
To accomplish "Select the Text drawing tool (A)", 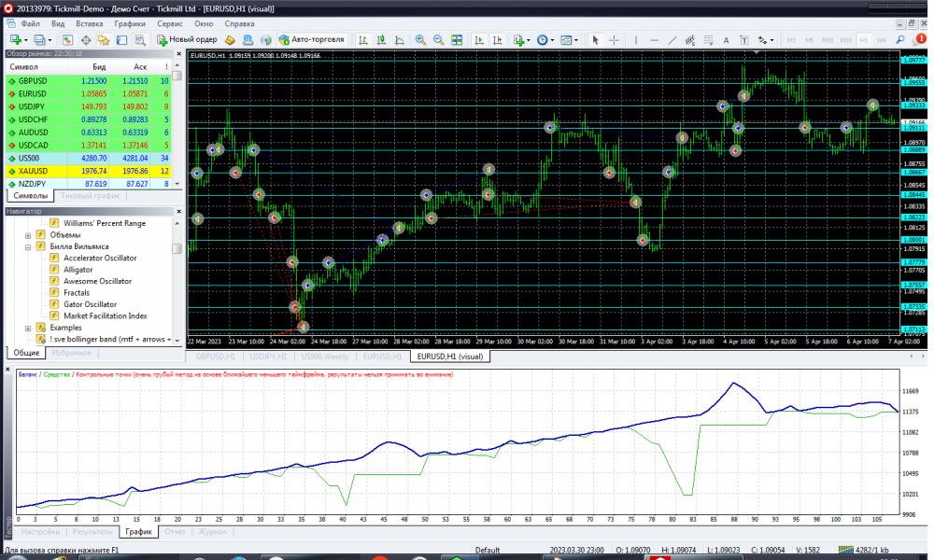I will (726, 40).
